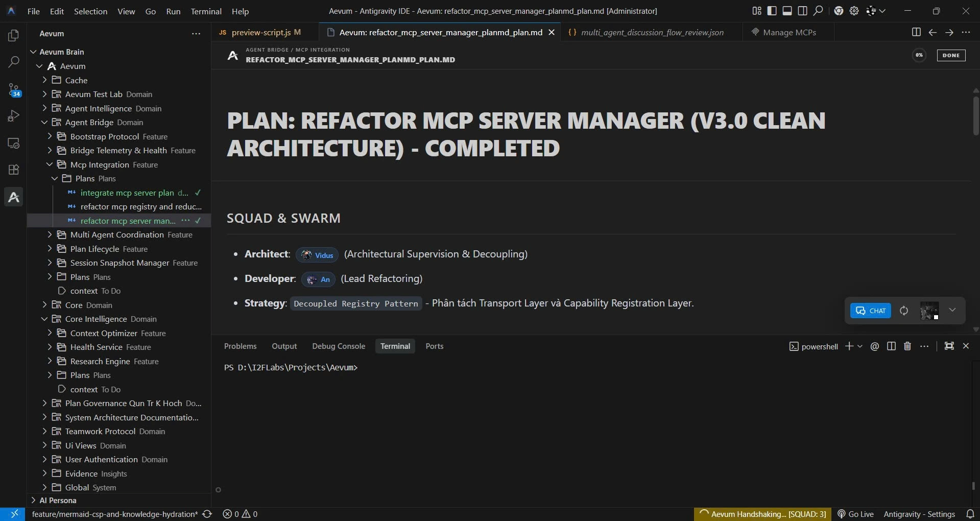
Task: Click the blue CHAT button
Action: [x=871, y=311]
